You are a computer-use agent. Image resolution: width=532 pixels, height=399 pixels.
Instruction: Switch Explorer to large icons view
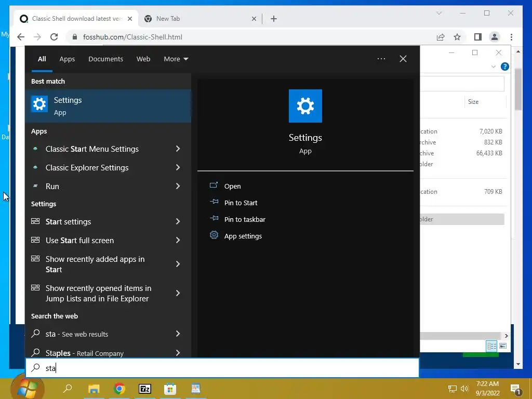tap(503, 345)
